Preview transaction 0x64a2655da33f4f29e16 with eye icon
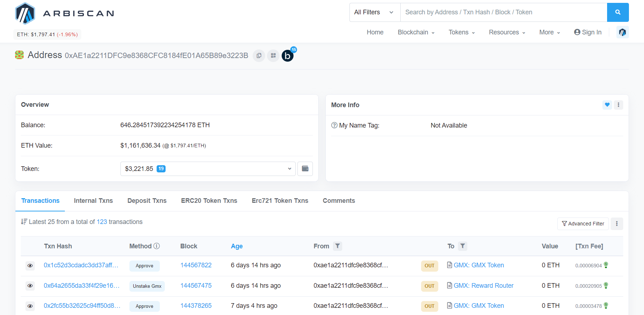 pyautogui.click(x=30, y=286)
